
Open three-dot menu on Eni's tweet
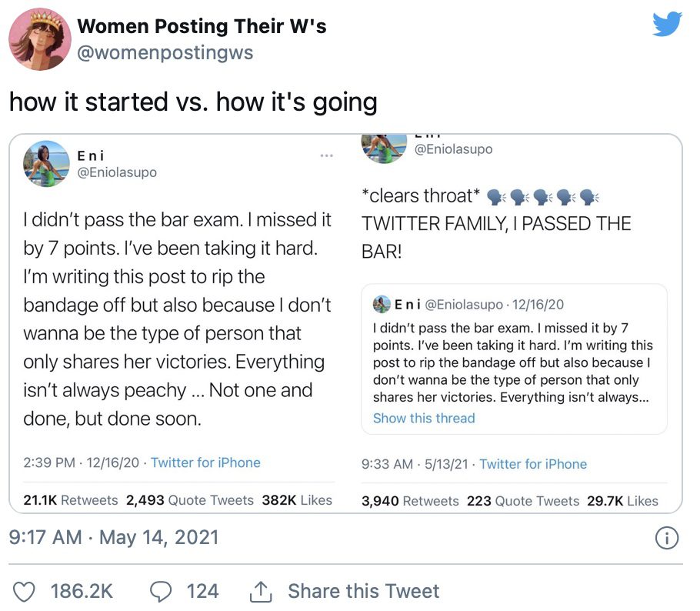[326, 156]
